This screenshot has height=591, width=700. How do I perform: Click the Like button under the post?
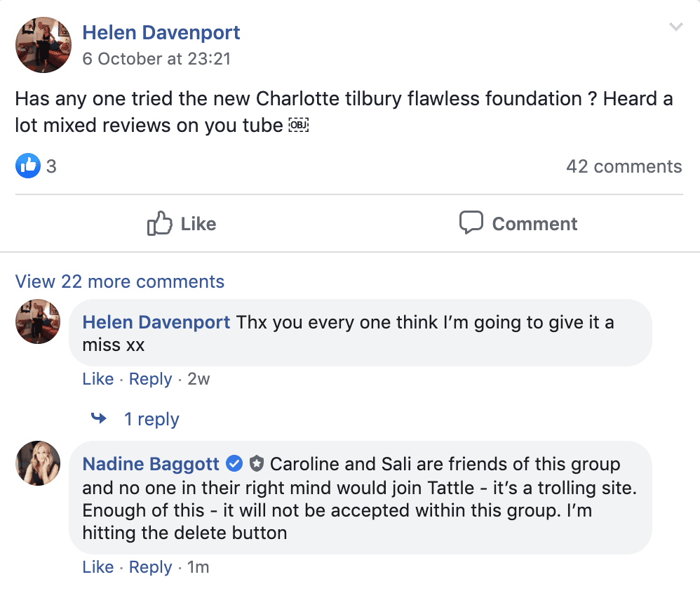tap(182, 223)
